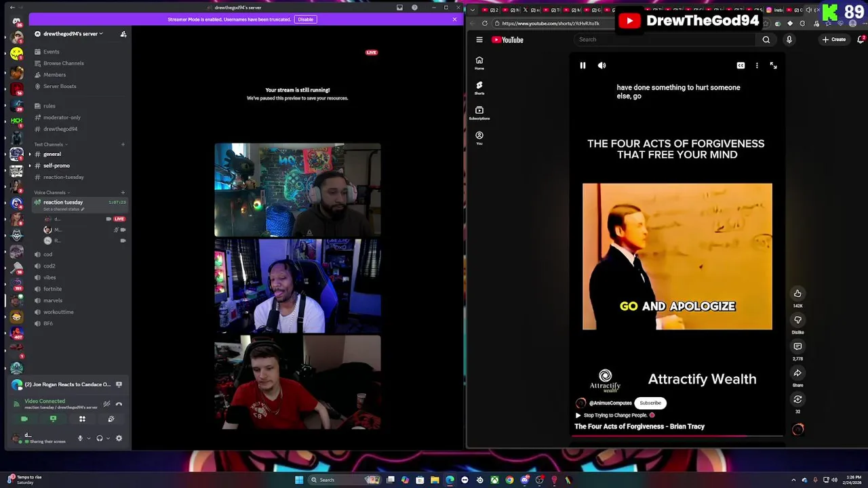Open Discord User Settings gear
The height and width of the screenshot is (488, 868).
[x=119, y=439]
